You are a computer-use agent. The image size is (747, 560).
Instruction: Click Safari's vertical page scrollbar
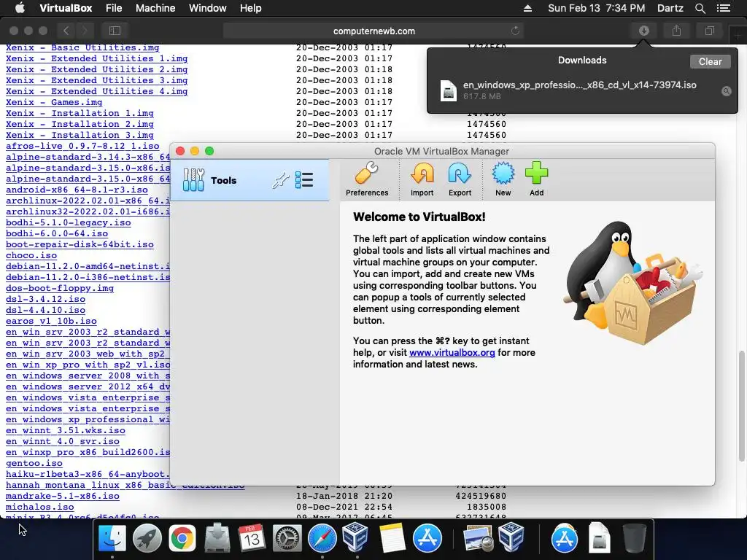(741, 406)
